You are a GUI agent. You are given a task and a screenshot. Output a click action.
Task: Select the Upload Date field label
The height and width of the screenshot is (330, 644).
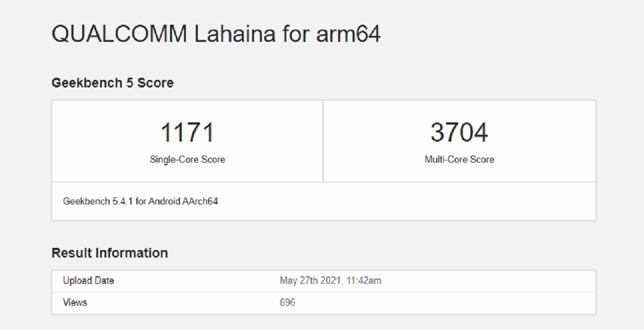coord(89,281)
